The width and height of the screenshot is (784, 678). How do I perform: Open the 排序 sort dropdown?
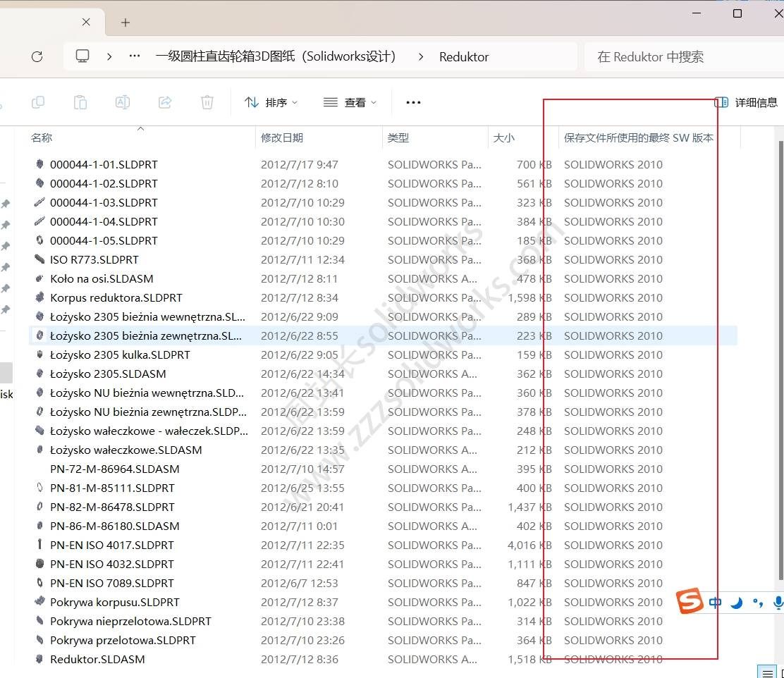click(x=271, y=103)
